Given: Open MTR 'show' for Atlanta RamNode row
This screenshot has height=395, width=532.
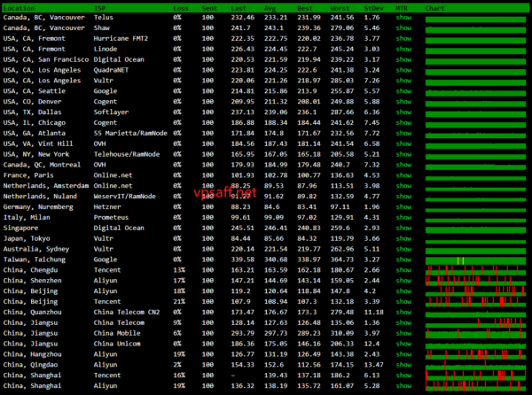Looking at the screenshot, I should pos(403,133).
